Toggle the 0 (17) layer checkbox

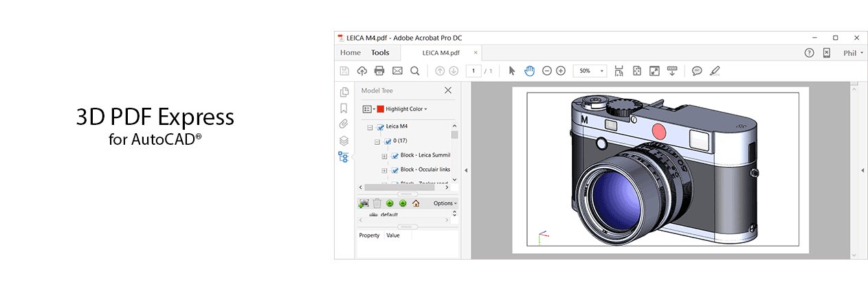388,141
